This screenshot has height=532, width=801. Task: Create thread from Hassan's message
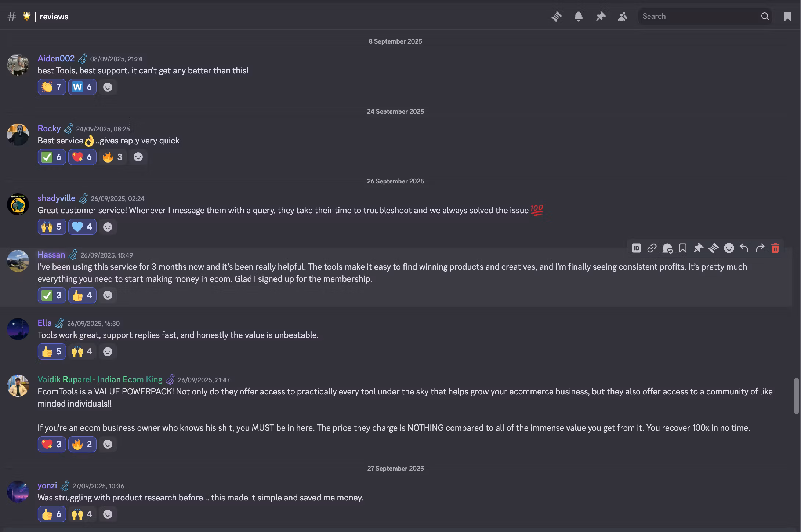[714, 248]
